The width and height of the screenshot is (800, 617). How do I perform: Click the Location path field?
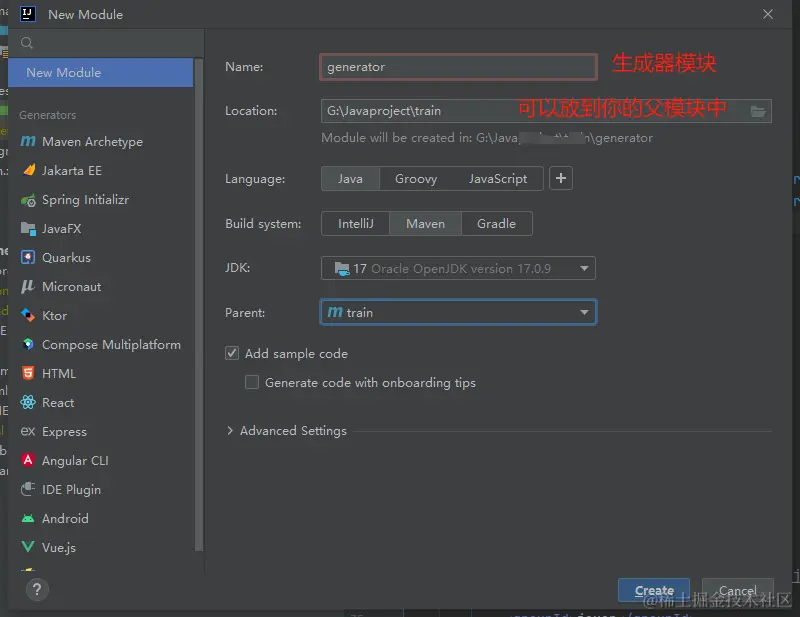pos(546,111)
